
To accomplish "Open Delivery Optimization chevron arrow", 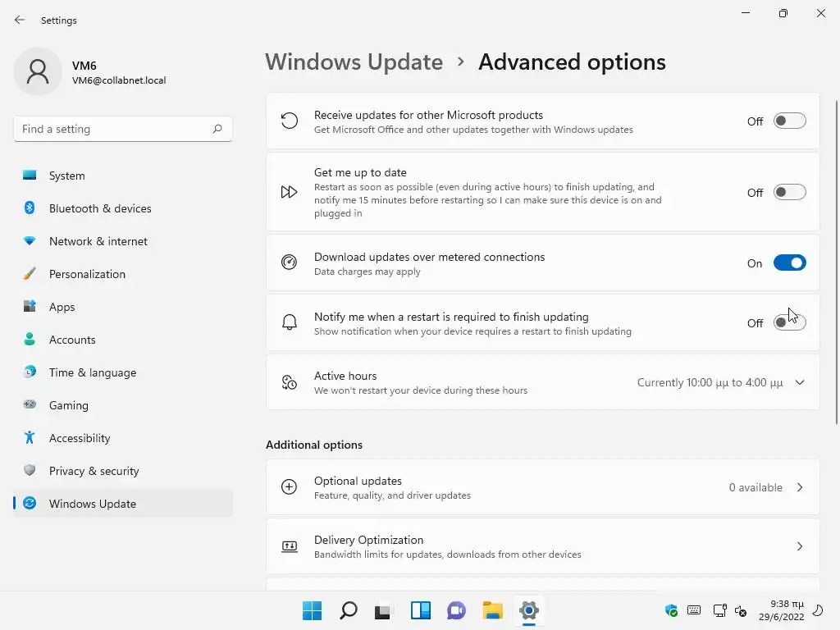I will coord(800,546).
